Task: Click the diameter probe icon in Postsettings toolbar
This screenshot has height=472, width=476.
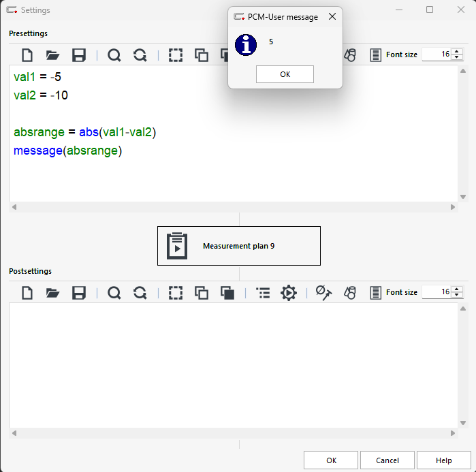Action: point(323,293)
